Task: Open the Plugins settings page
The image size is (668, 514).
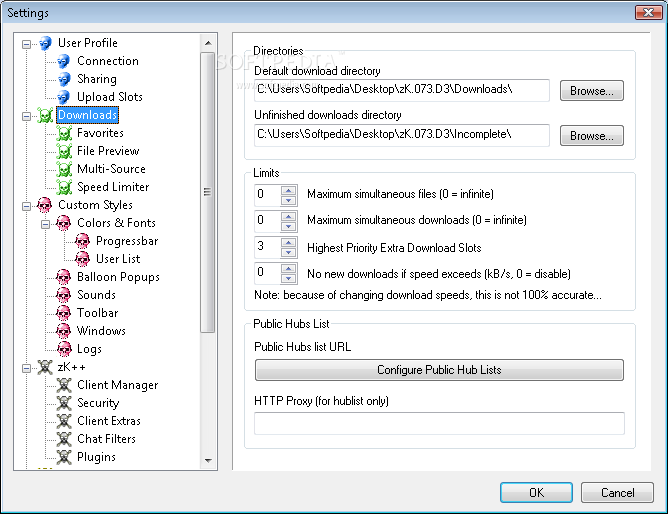Action: 96,457
